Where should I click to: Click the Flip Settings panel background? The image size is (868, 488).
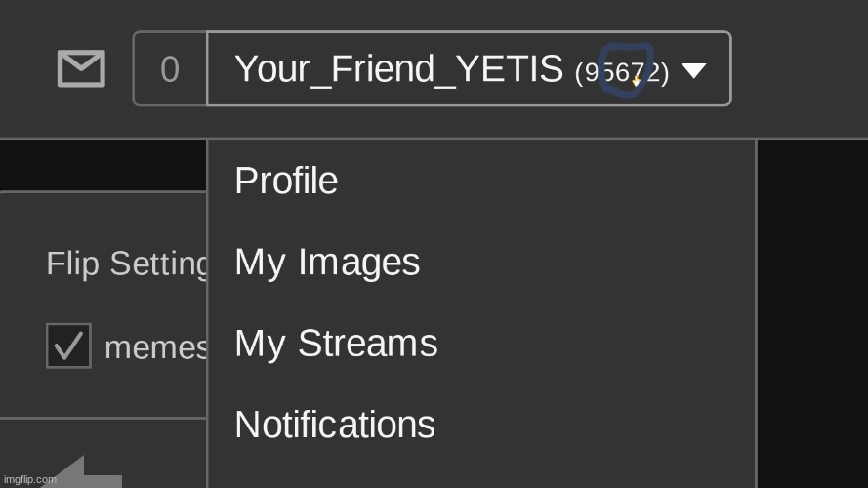[x=103, y=305]
